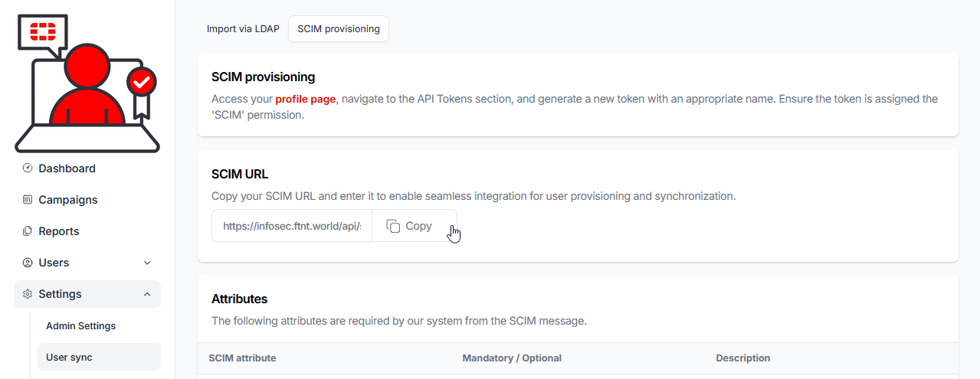Select User sync in the sidebar

coord(69,357)
